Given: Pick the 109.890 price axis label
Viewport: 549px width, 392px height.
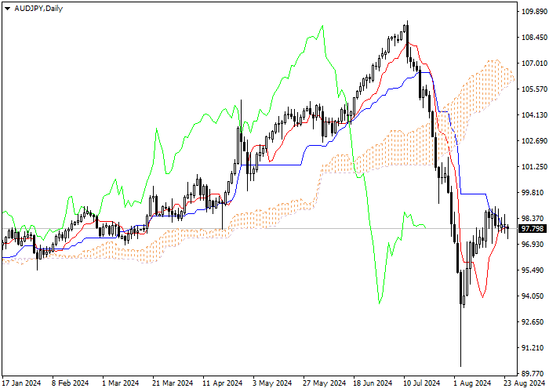Looking at the screenshot, I should (x=534, y=12).
